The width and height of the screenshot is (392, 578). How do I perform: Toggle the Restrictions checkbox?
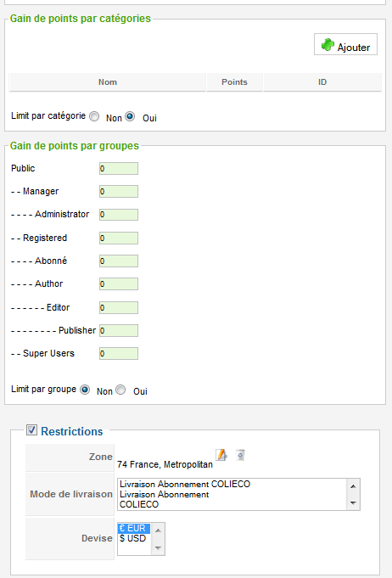click(31, 429)
